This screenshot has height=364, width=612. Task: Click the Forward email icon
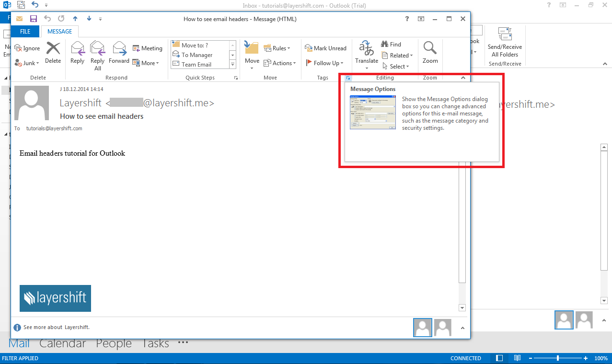click(x=118, y=52)
